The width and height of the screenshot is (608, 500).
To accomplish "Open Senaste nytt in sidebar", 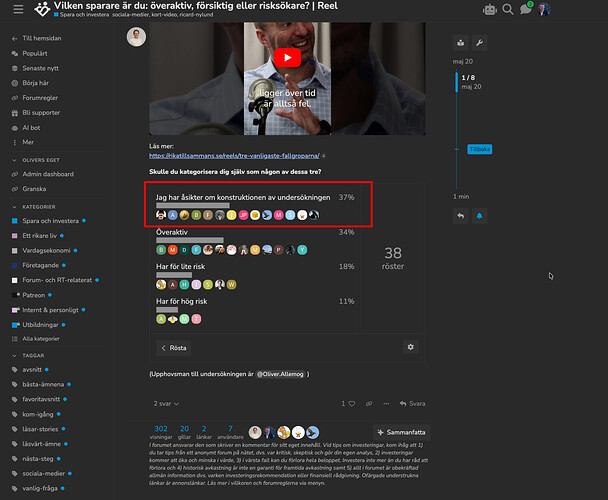I will click(x=41, y=68).
